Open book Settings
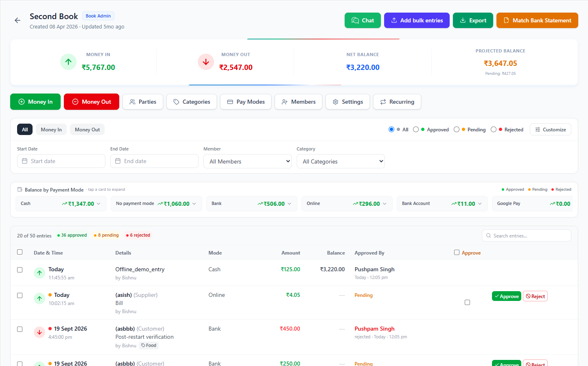Screen dimensions: 588x366 (348, 102)
